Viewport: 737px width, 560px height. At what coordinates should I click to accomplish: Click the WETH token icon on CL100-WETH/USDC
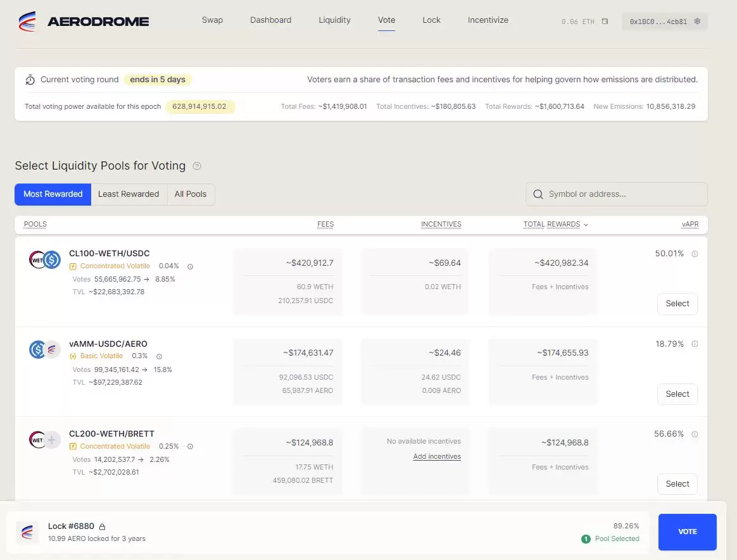pos(37,259)
